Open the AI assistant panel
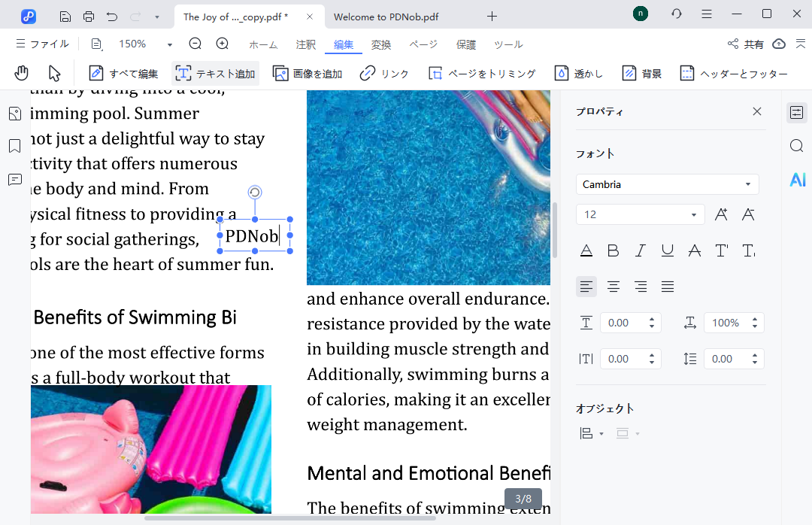 pos(797,179)
